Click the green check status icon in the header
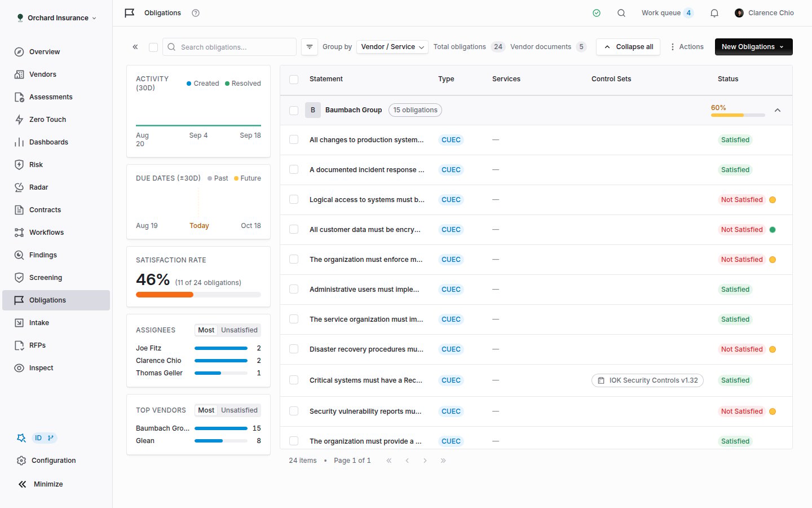Image resolution: width=812 pixels, height=508 pixels. coord(597,13)
